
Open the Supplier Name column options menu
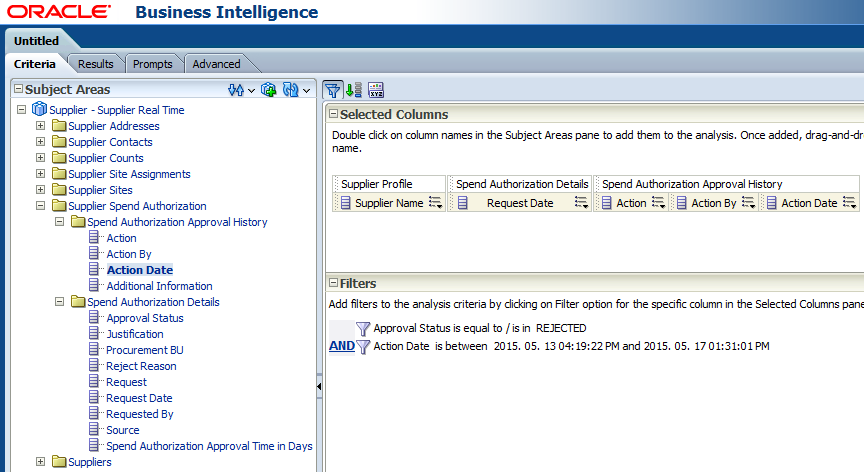point(435,203)
